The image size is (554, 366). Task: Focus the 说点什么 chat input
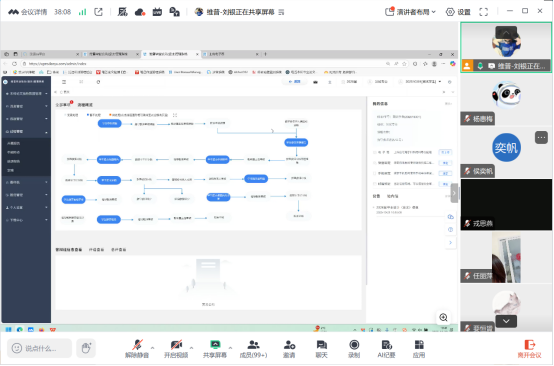point(40,348)
